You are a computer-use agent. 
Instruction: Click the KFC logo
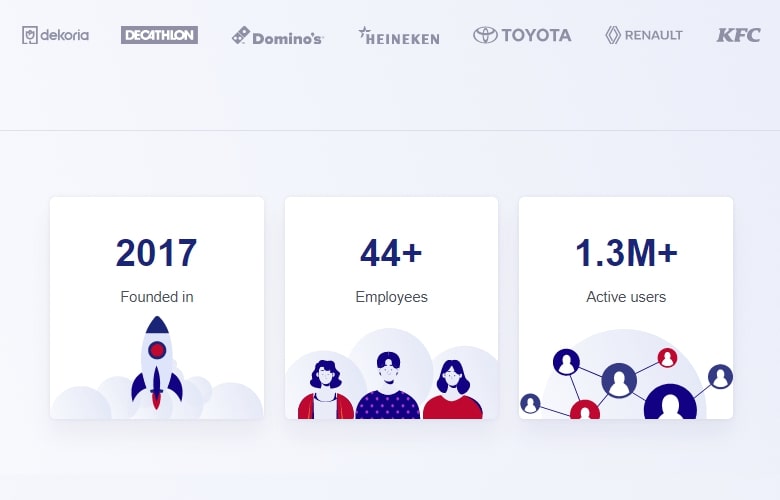(x=739, y=35)
